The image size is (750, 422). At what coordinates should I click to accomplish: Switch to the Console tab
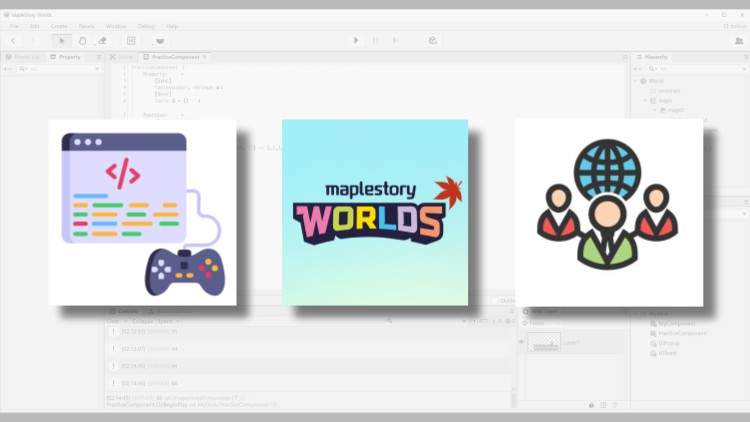click(x=124, y=311)
